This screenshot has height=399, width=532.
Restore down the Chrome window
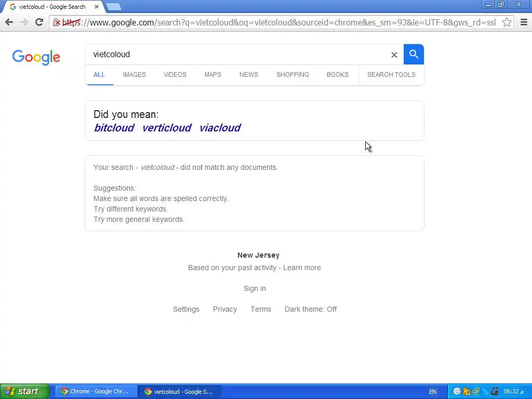501,5
